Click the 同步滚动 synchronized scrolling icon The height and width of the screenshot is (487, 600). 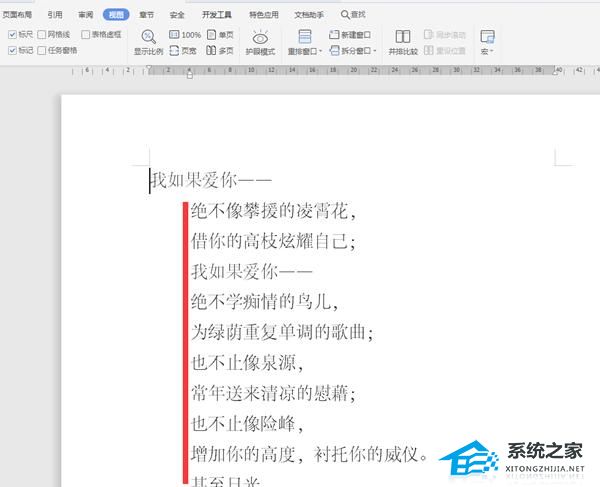point(428,35)
